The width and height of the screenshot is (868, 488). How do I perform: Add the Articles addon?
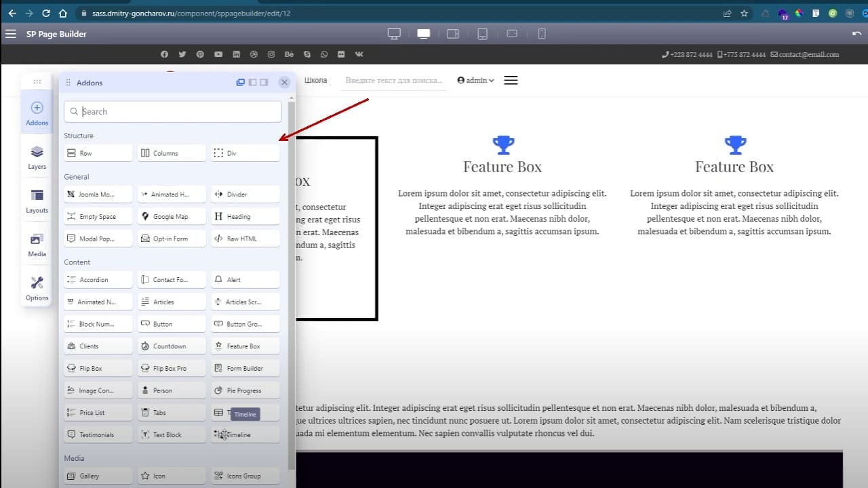pos(172,302)
